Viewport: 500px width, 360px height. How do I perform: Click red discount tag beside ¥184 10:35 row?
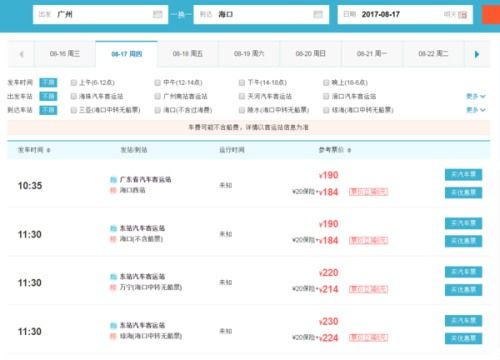point(369,192)
